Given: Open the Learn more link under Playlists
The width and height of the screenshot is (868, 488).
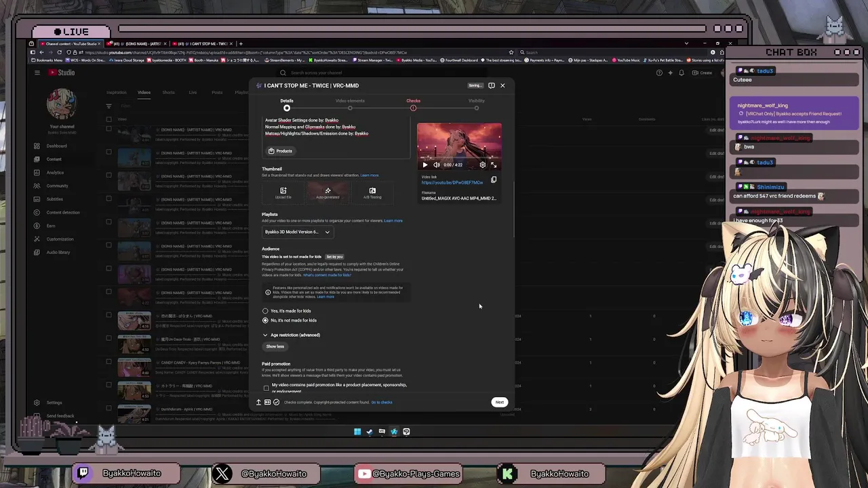Looking at the screenshot, I should pos(393,221).
